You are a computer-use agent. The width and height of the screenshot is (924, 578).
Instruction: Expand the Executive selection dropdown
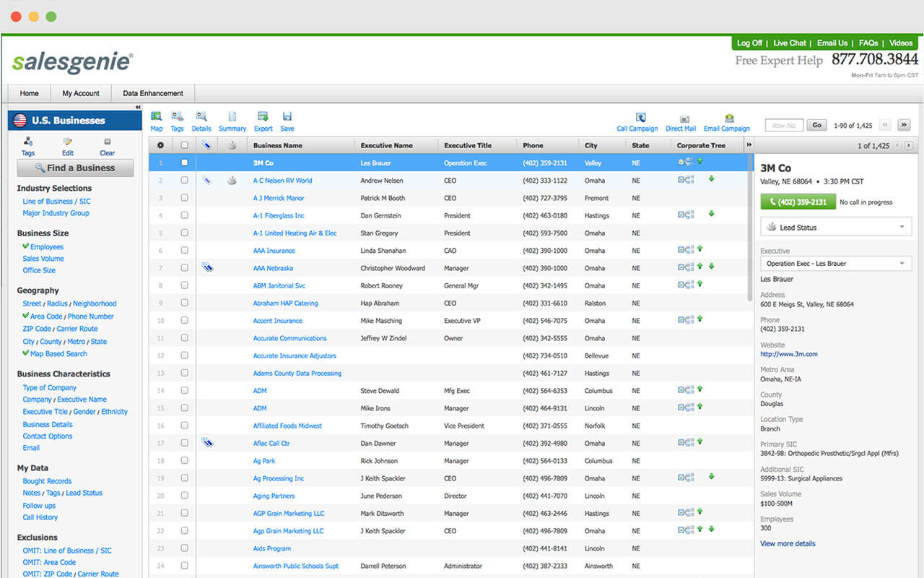[x=836, y=264]
